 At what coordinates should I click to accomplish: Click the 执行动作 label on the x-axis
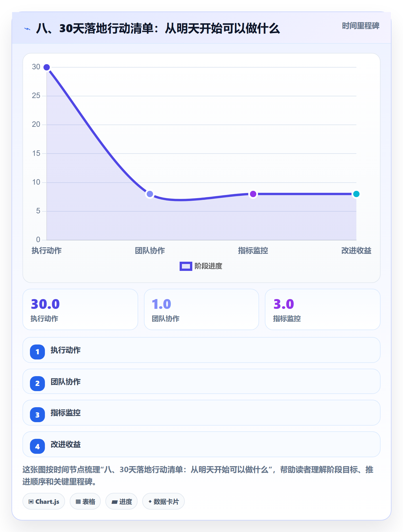click(x=47, y=251)
